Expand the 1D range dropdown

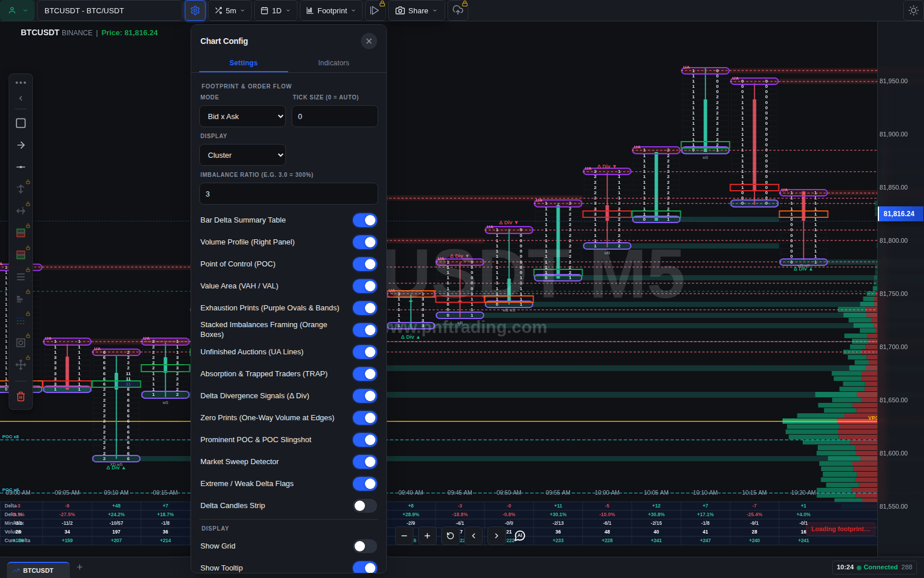pos(275,10)
